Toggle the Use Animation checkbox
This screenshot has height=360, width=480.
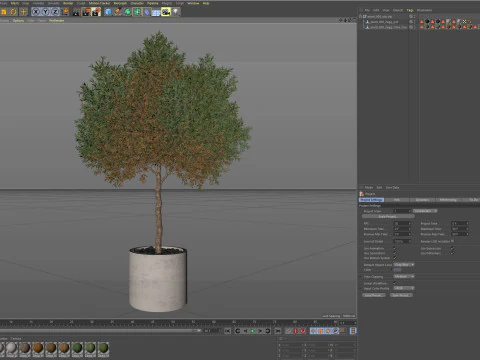tap(395, 248)
